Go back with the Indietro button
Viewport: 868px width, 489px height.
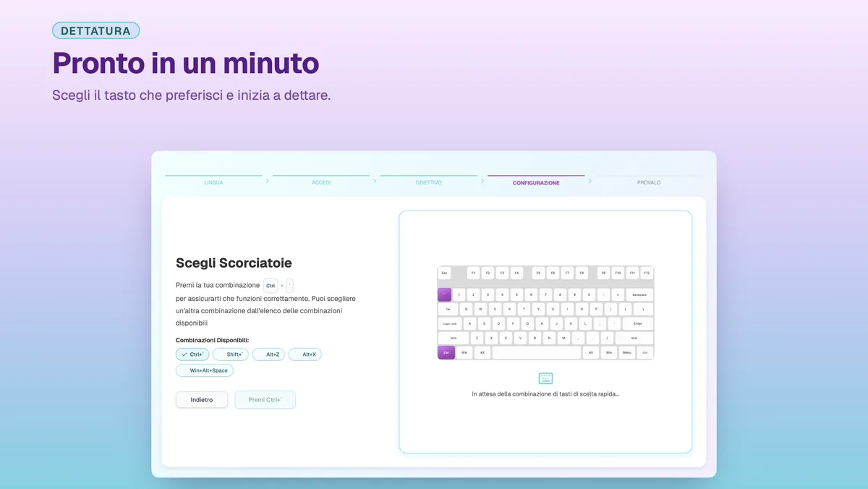click(202, 400)
